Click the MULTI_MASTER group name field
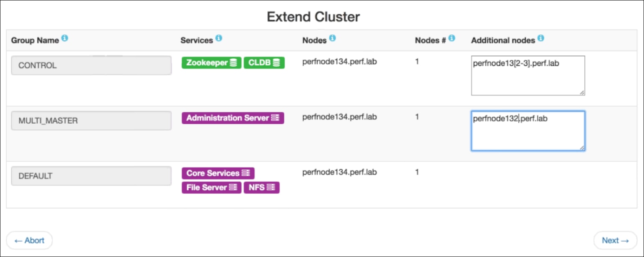 tap(91, 121)
